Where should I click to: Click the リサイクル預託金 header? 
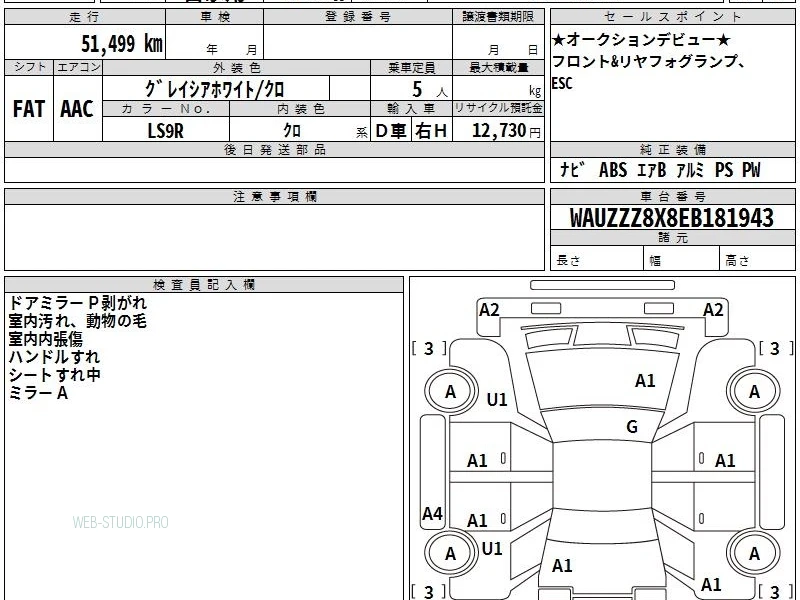pos(498,109)
